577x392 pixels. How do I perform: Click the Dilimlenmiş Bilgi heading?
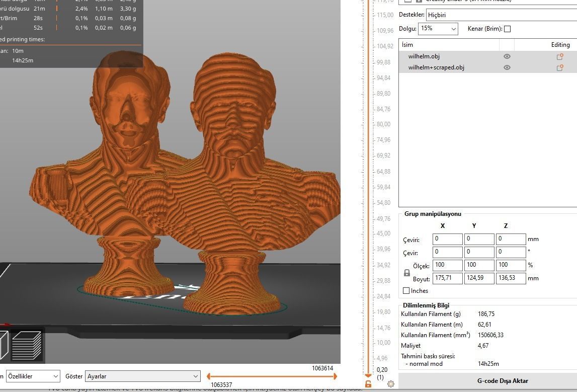pyautogui.click(x=426, y=305)
